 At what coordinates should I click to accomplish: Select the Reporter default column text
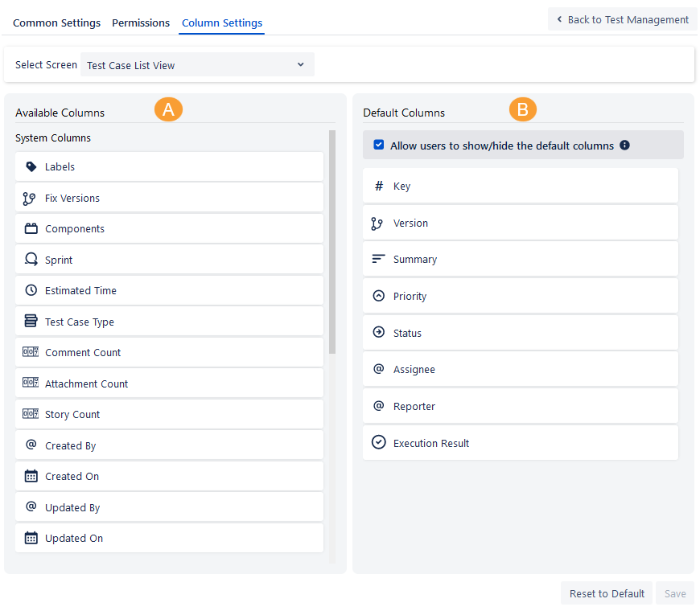click(x=414, y=406)
